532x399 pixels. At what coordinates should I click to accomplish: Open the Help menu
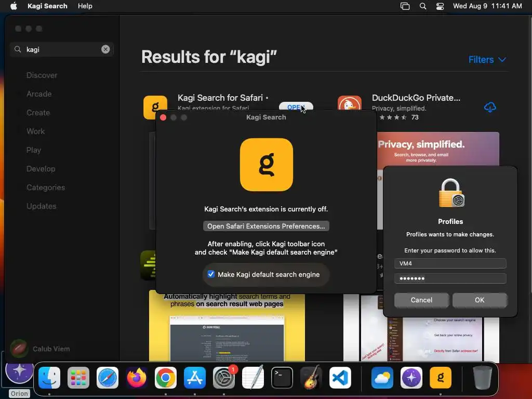85,6
